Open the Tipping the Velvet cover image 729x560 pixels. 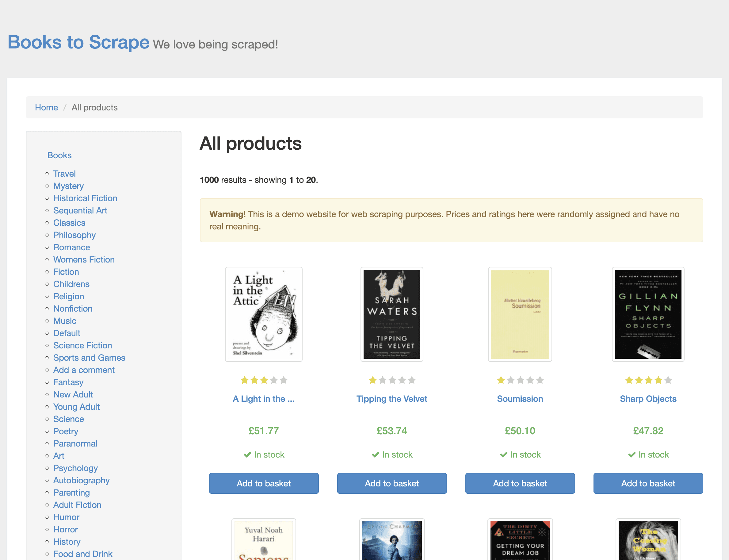(x=391, y=314)
